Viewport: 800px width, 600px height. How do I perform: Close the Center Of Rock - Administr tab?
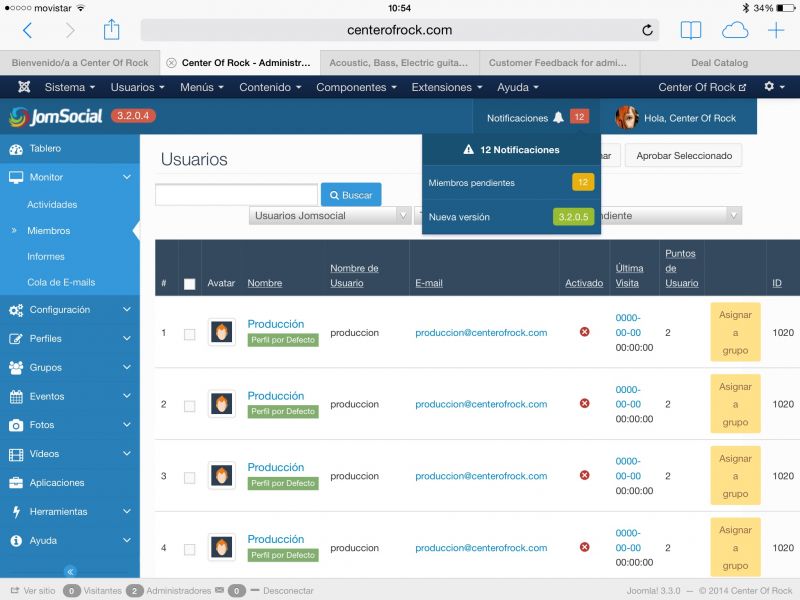pyautogui.click(x=171, y=63)
